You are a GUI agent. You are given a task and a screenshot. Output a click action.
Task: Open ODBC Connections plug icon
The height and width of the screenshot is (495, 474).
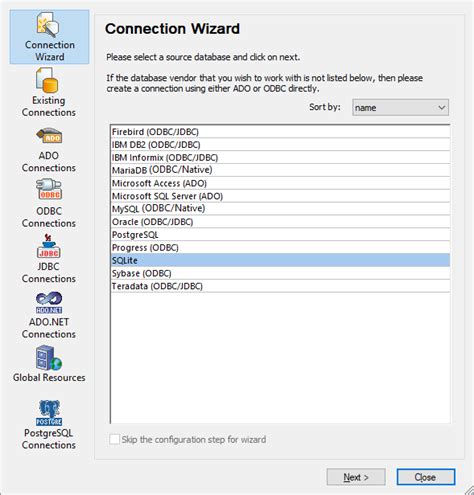point(49,189)
